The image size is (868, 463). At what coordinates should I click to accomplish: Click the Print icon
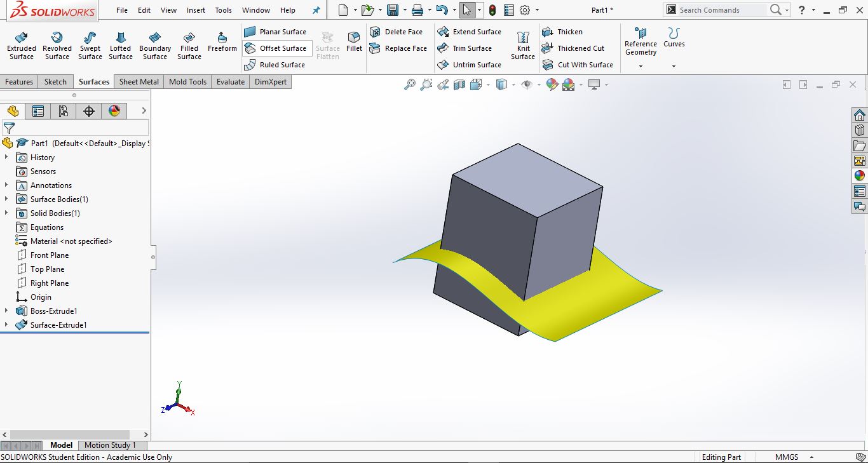point(417,10)
